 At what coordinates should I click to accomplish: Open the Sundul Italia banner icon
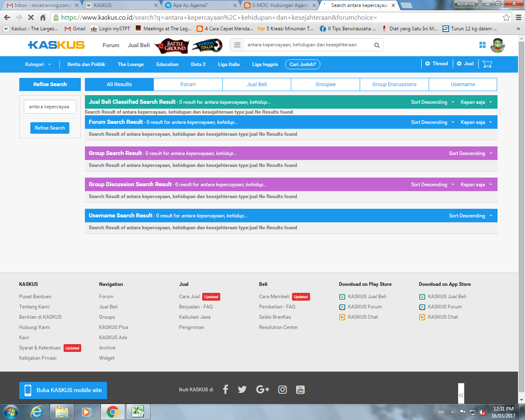(x=207, y=46)
